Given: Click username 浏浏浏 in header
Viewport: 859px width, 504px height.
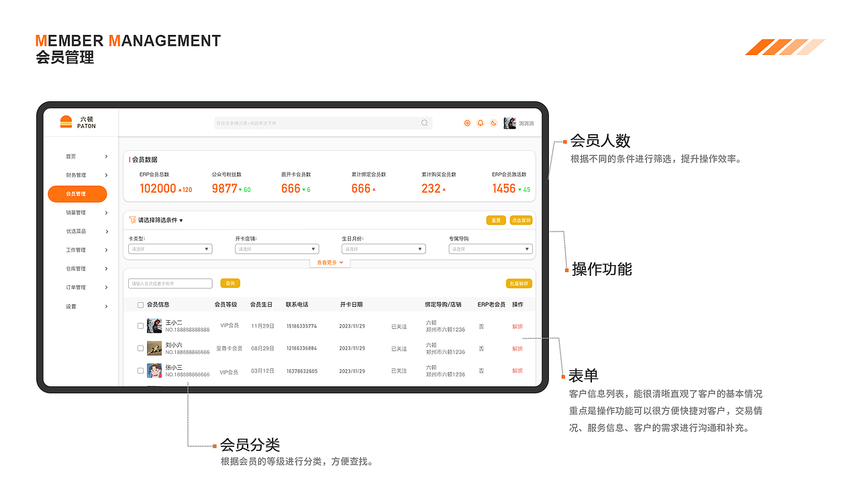Looking at the screenshot, I should tap(526, 123).
